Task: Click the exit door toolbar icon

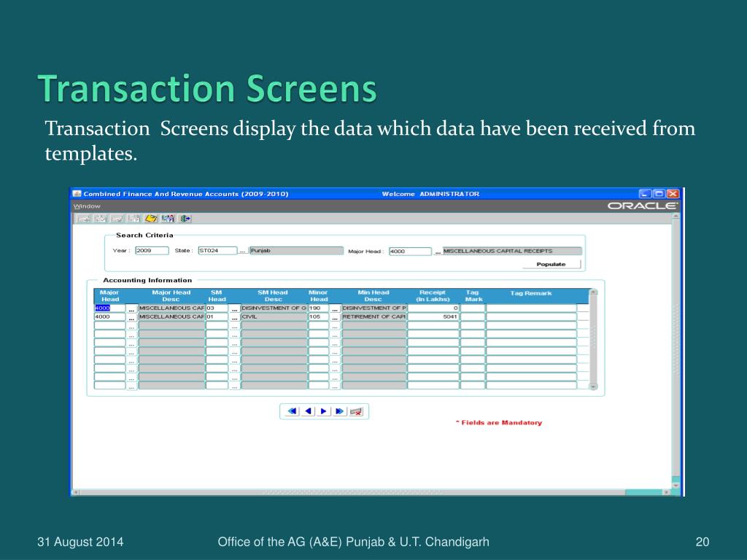Action: click(185, 219)
